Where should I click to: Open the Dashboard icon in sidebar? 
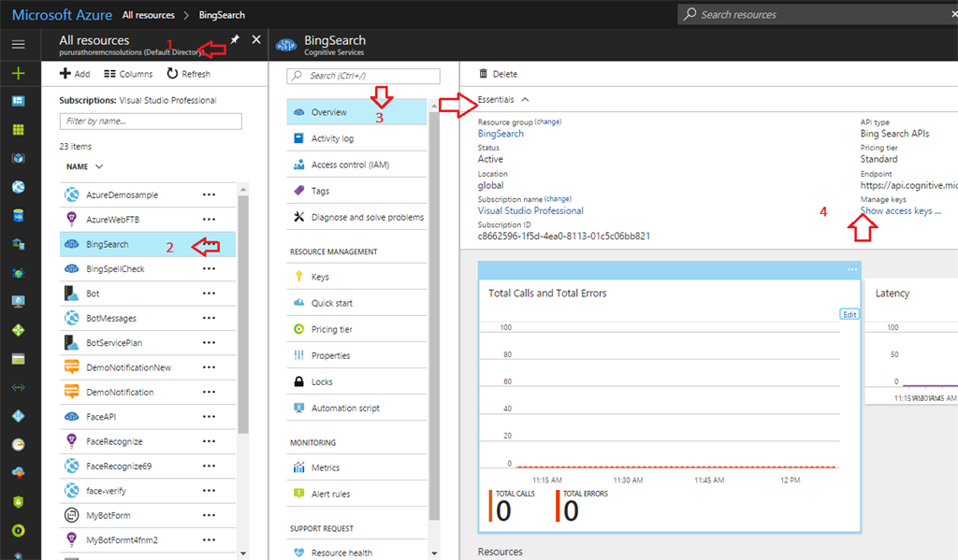(19, 101)
